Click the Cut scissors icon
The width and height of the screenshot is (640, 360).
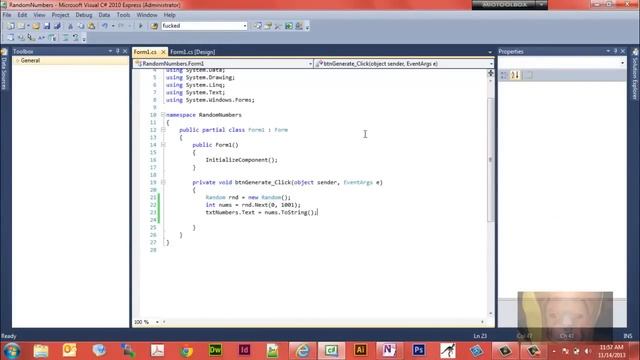tap(70, 26)
